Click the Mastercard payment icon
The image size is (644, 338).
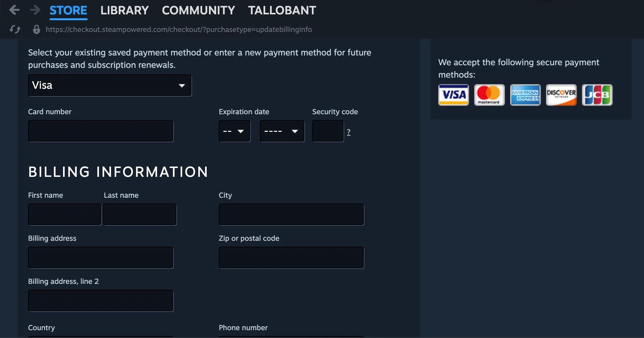489,95
